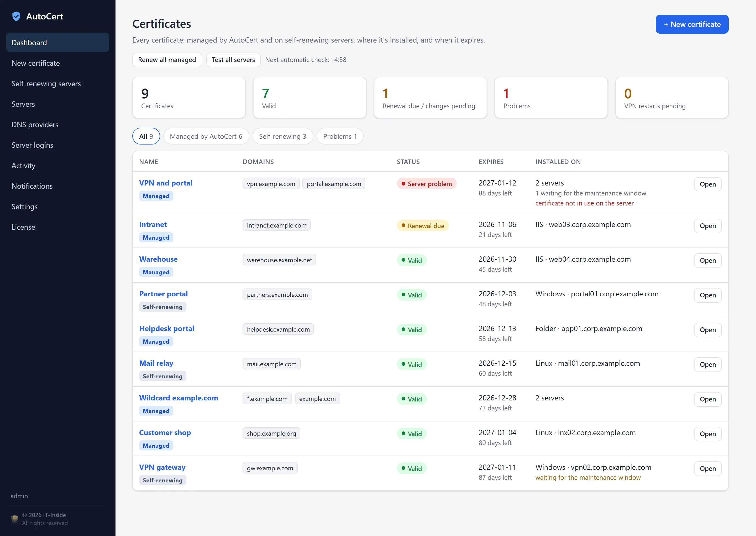Click Renew all managed button
The height and width of the screenshot is (536, 756).
[167, 60]
